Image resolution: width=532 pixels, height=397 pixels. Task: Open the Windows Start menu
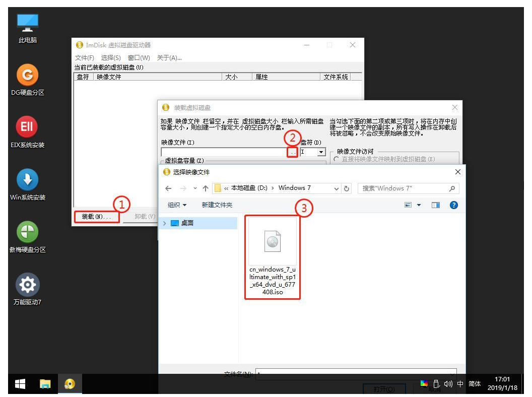coord(20,384)
